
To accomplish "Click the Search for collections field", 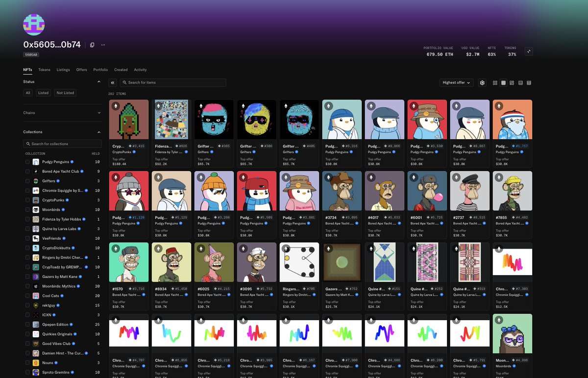I will (x=62, y=144).
